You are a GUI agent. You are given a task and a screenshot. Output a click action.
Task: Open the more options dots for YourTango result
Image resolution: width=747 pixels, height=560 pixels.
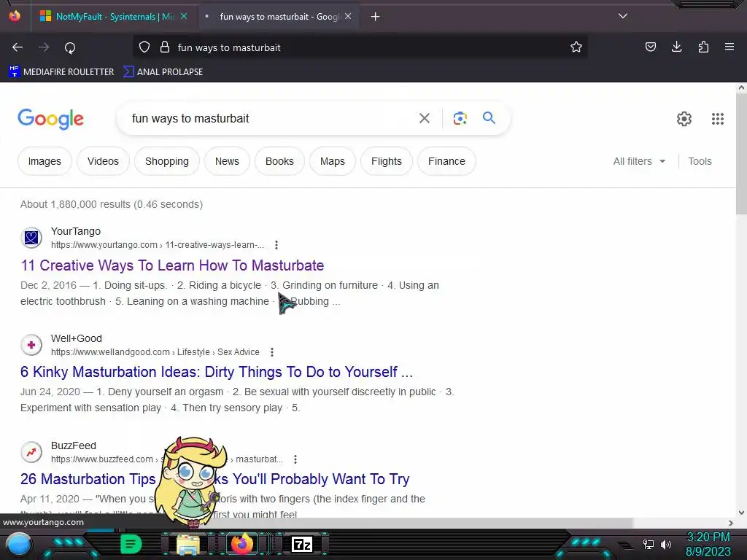tap(276, 245)
